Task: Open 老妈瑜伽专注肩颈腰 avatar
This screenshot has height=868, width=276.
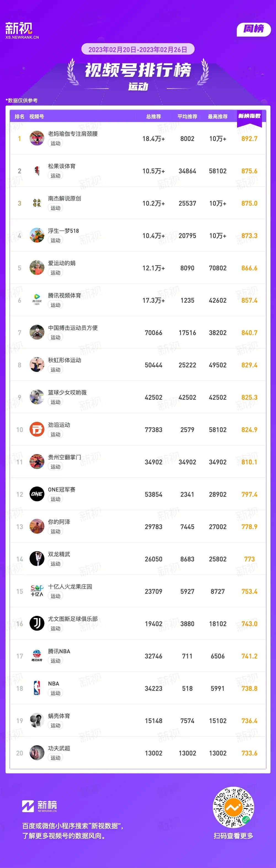Action: (x=37, y=138)
